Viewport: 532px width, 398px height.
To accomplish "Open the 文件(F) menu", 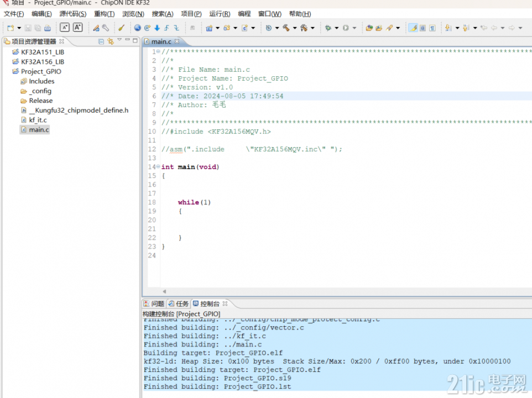I will pos(14,14).
